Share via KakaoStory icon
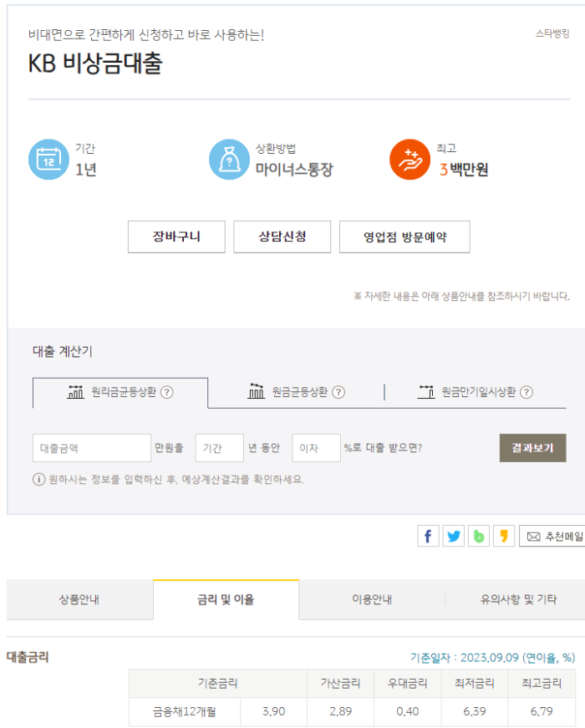The width and height of the screenshot is (585, 728). pos(504,537)
